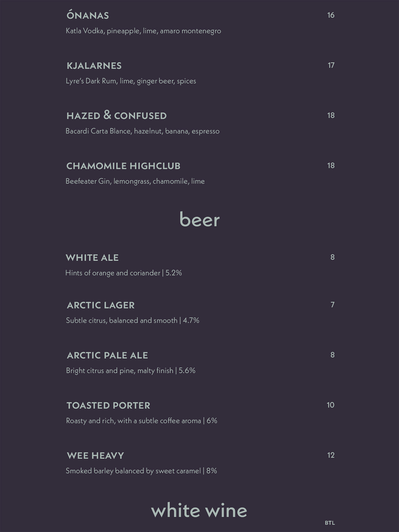The image size is (399, 532).
Task: Tap the Toasted Porter price 10
Action: click(x=330, y=405)
